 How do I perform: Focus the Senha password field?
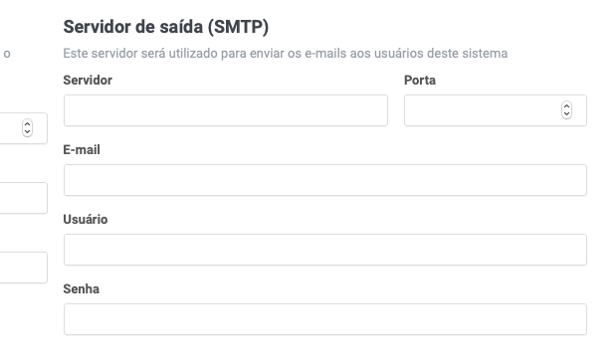click(325, 319)
